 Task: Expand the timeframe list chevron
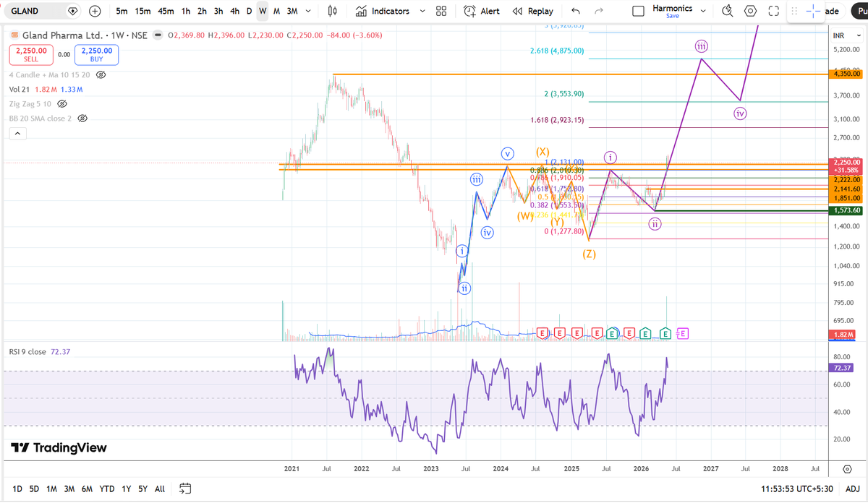pos(309,11)
